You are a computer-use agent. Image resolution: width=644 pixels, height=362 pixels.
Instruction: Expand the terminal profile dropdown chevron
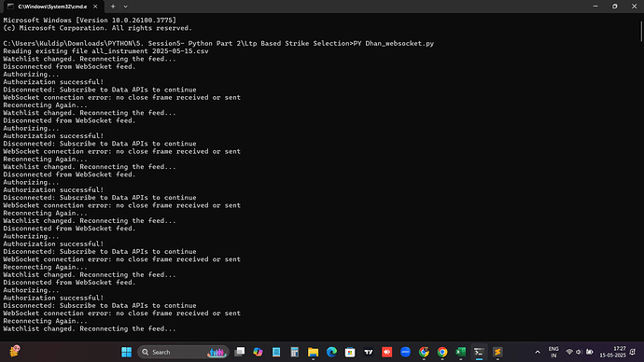pyautogui.click(x=125, y=7)
